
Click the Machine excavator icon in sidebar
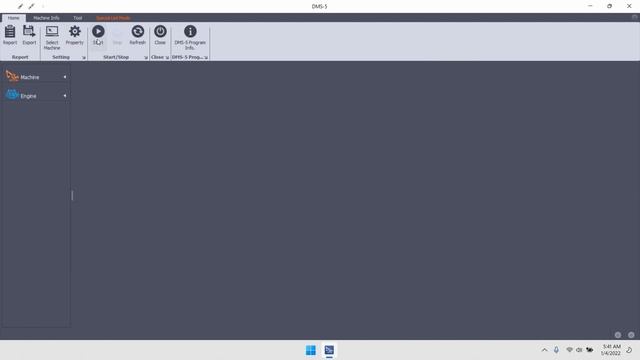tap(12, 76)
